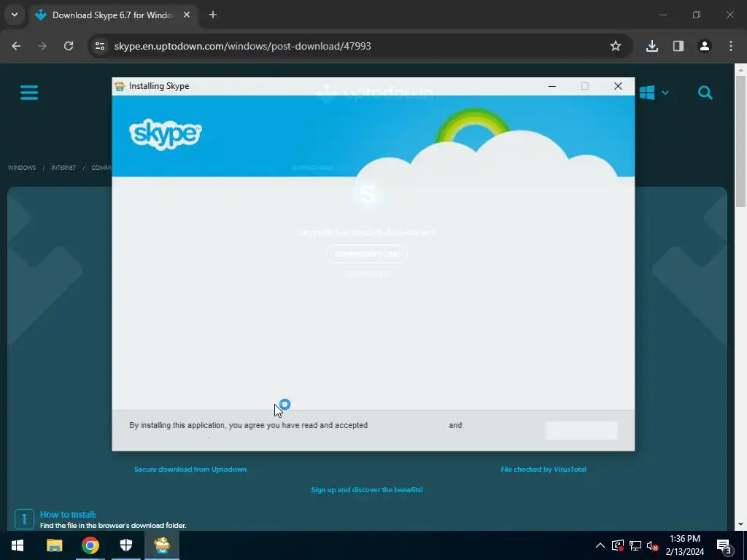Toggle Chrome side panel

tap(678, 46)
